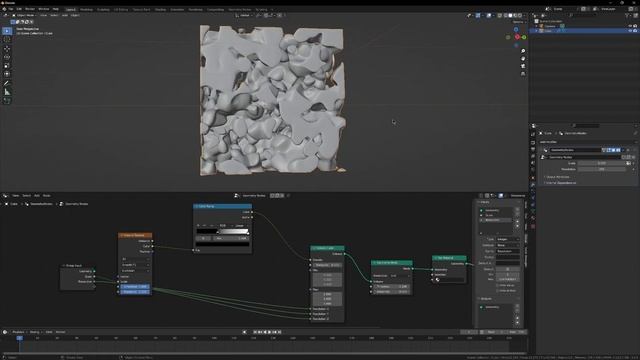Open Color Ramp Linear interpolation dropdown
The width and height of the screenshot is (640, 360).
click(x=240, y=226)
